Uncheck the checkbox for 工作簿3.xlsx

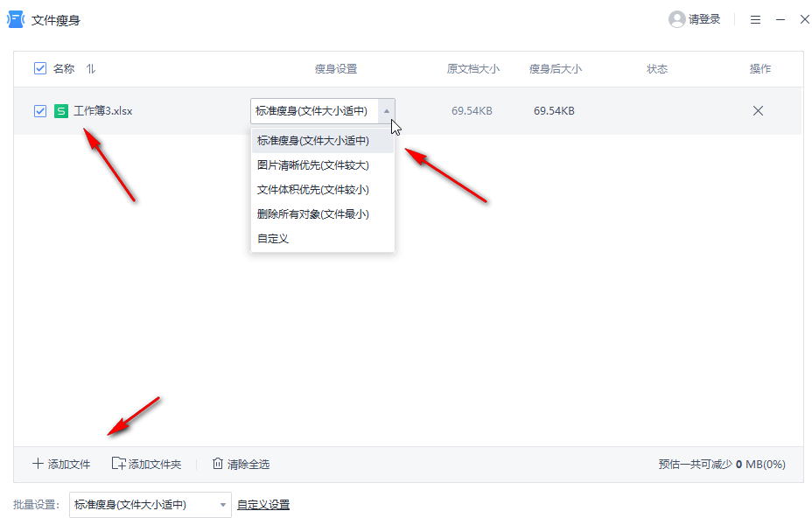coord(39,110)
